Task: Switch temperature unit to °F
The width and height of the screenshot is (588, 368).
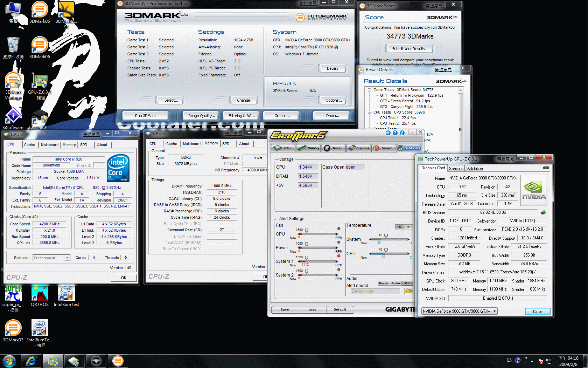Action: click(x=408, y=227)
